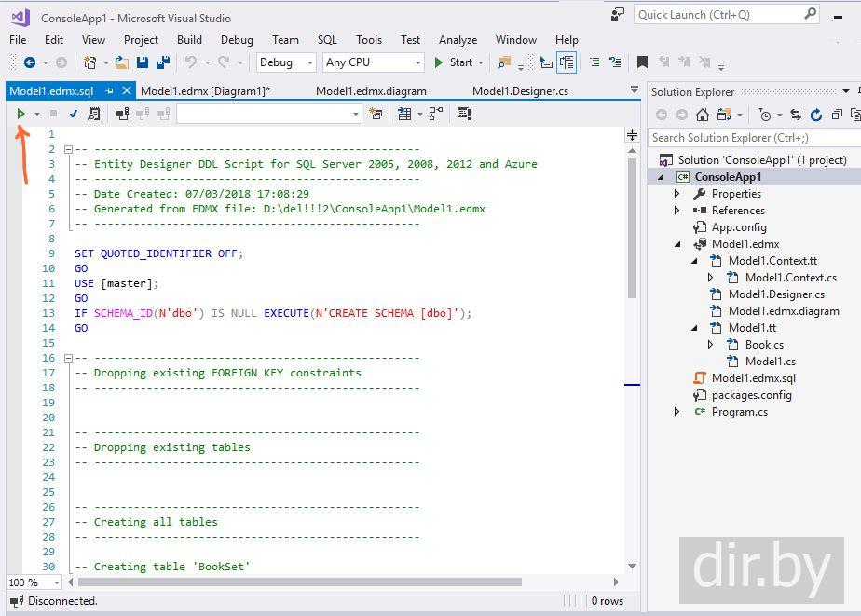Click the Navigate Backward arrow icon
The width and height of the screenshot is (861, 616).
tap(30, 62)
